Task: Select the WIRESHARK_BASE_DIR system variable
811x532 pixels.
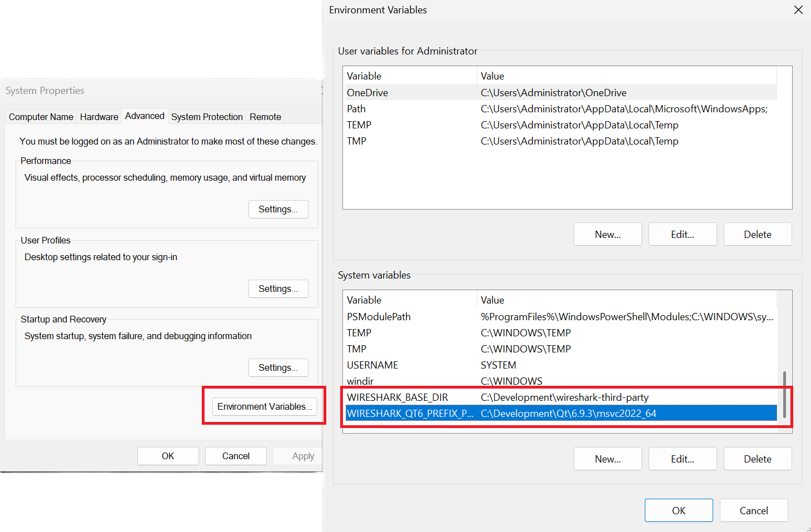Action: 500,397
